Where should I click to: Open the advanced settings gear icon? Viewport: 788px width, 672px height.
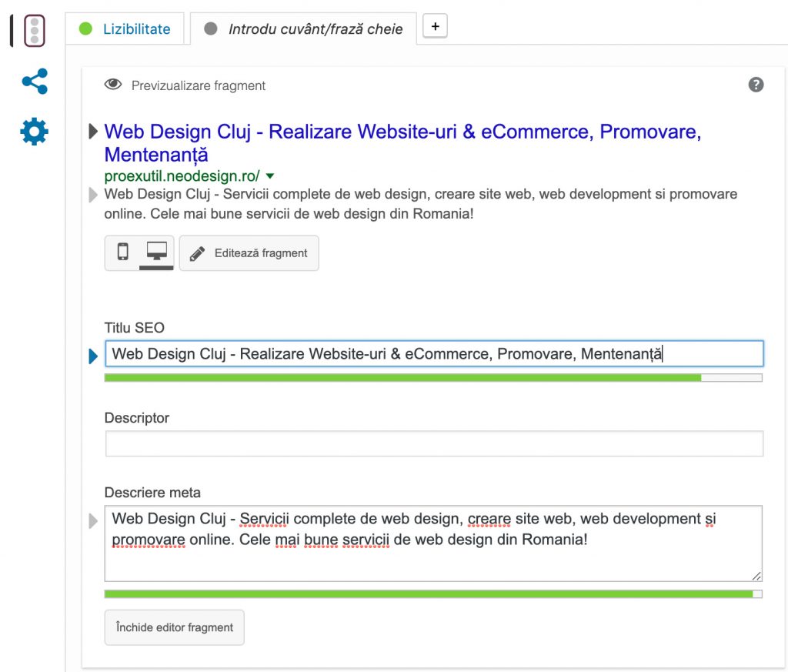pyautogui.click(x=34, y=132)
